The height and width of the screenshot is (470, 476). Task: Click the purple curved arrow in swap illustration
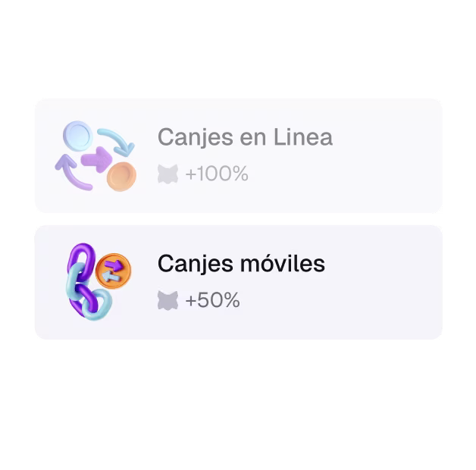[73, 172]
